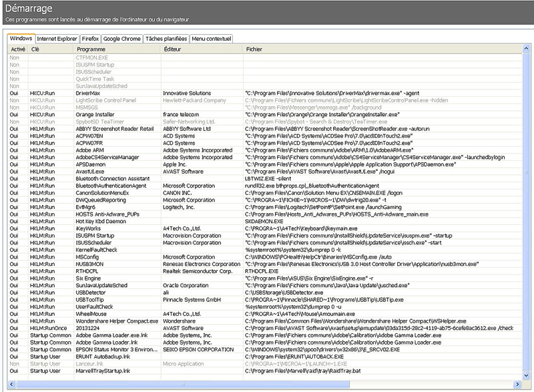The image size is (534, 392).
Task: Click the horizontal scrollbar left arrow
Action: [x=11, y=384]
